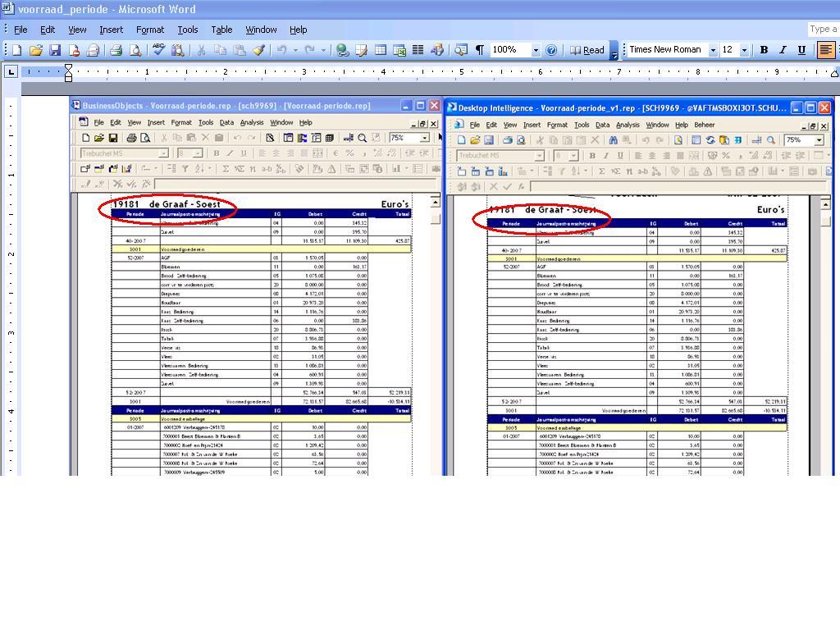Click the Undo arrow in Word toolbar
Viewport: 840px width, 630px height.
coord(282,50)
